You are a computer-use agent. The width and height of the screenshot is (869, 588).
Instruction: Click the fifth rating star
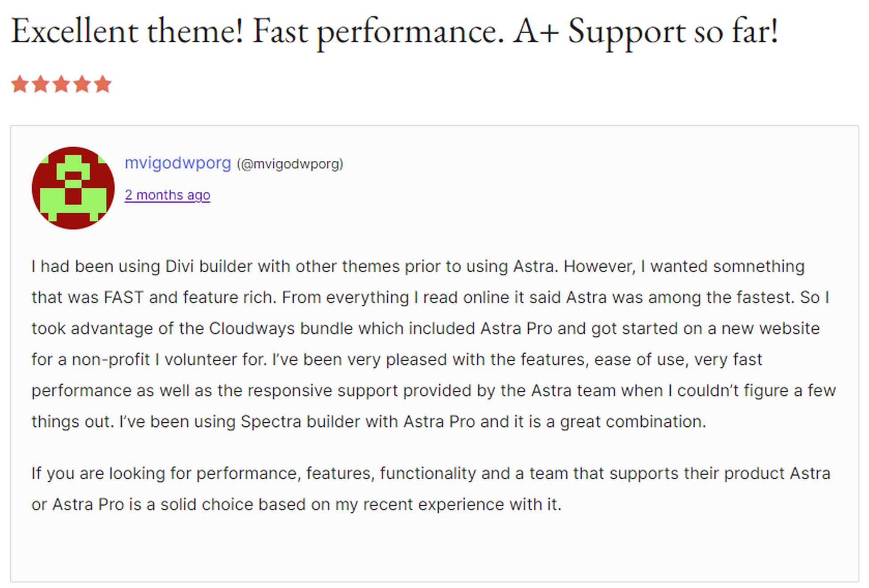coord(102,84)
